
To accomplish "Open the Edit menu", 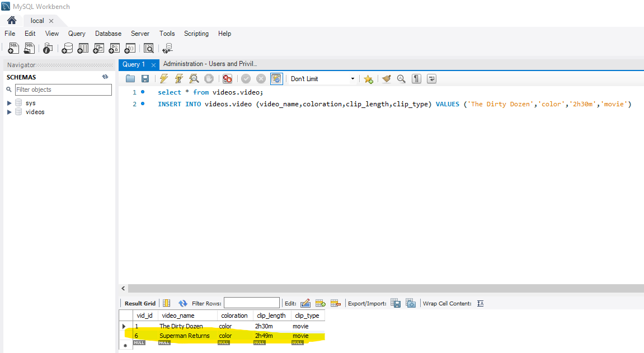I will [30, 34].
